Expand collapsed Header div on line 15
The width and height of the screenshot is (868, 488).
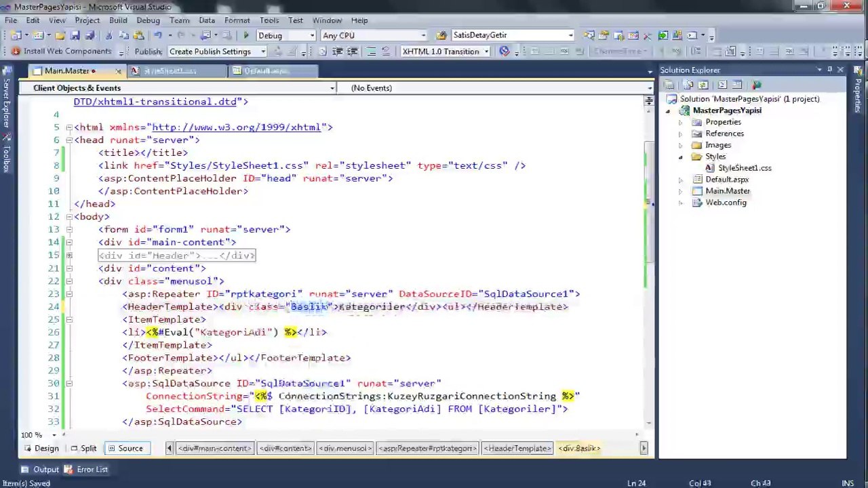coord(69,256)
